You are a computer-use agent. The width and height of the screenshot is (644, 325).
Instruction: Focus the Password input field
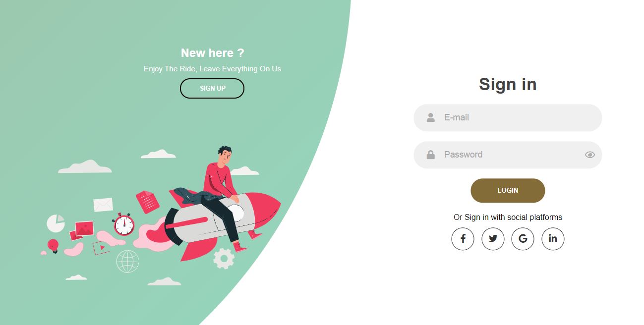(x=508, y=155)
